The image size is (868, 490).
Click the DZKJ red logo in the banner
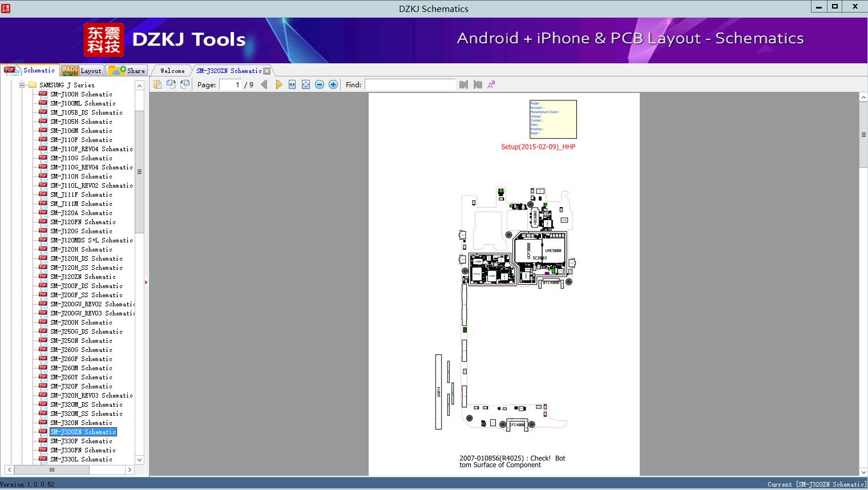(104, 40)
